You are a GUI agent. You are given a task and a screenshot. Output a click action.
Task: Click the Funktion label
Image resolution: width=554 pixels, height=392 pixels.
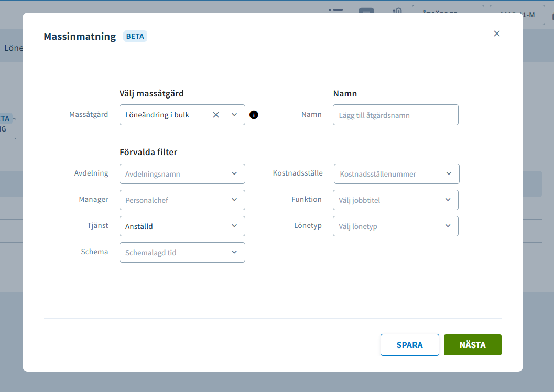click(x=306, y=199)
